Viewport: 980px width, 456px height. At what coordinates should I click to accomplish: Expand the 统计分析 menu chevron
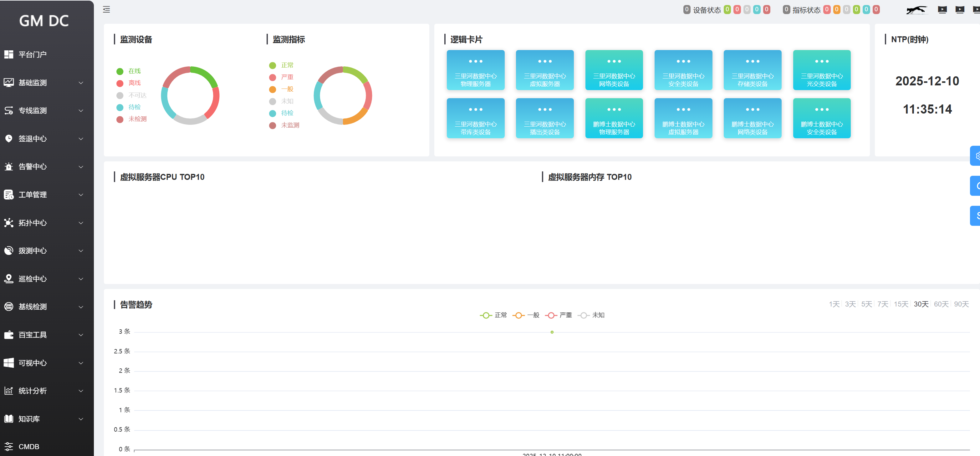click(81, 391)
